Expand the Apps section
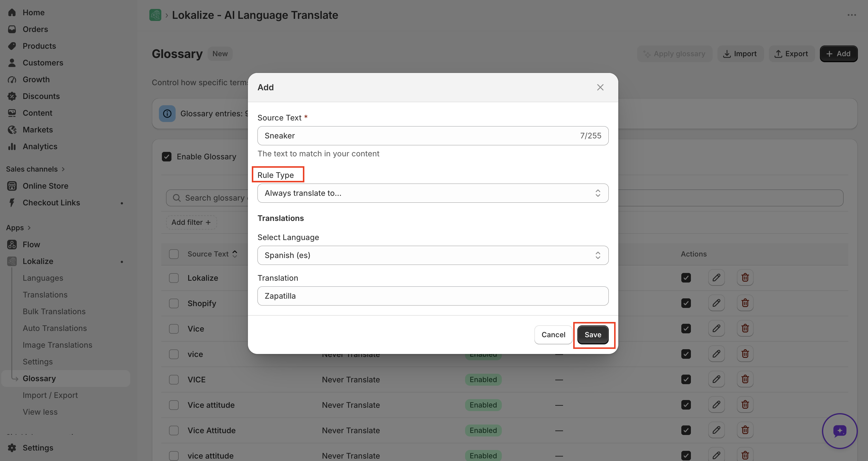This screenshot has width=868, height=461. [19, 228]
